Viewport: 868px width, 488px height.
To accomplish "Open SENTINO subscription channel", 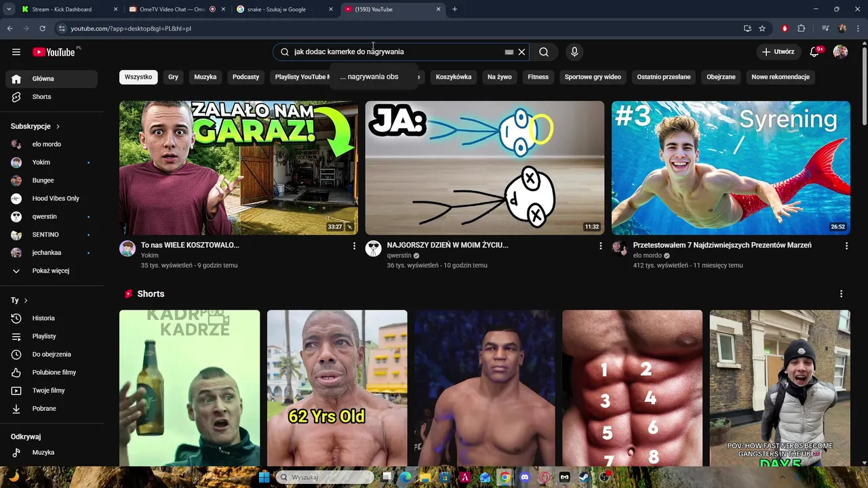I will point(52,235).
